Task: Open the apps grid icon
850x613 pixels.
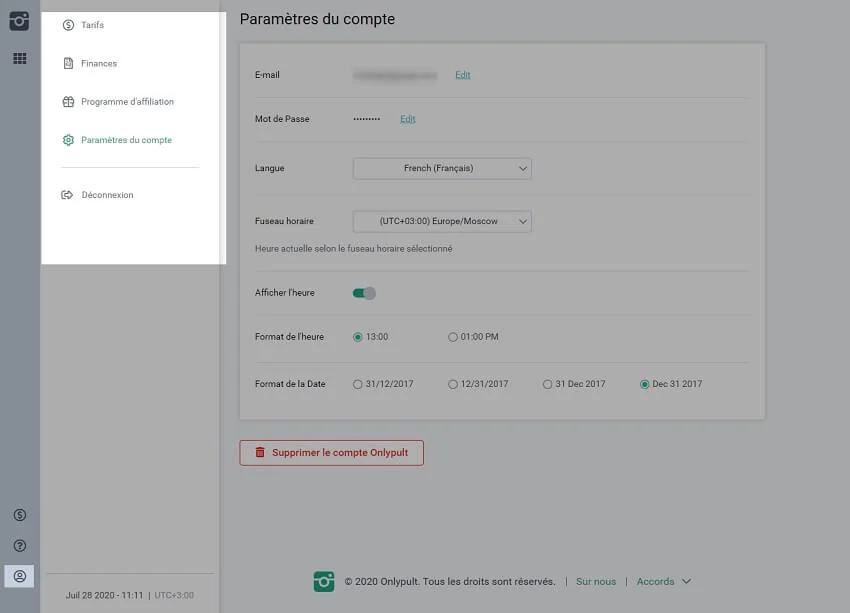Action: 19,59
